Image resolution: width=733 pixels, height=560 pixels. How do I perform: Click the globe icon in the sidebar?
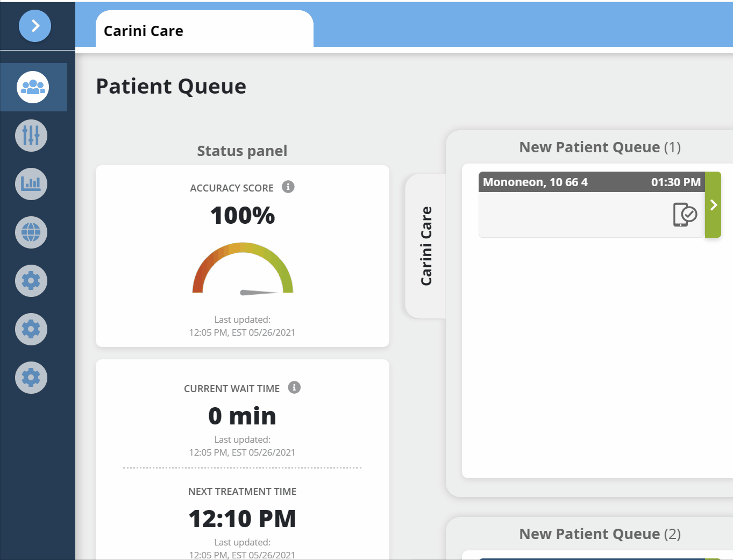click(31, 232)
